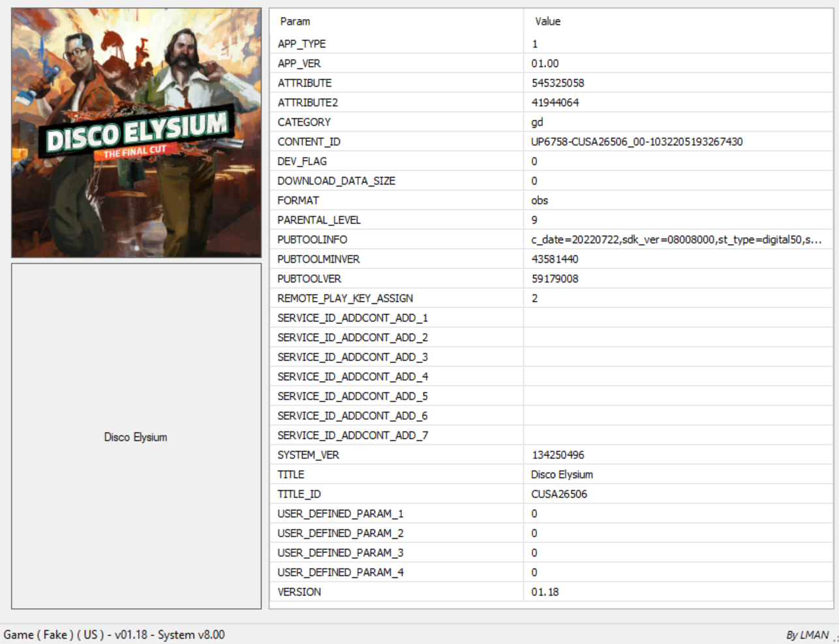
Task: Select the USER_DEFINED_PARAM_1 row
Action: (x=552, y=514)
